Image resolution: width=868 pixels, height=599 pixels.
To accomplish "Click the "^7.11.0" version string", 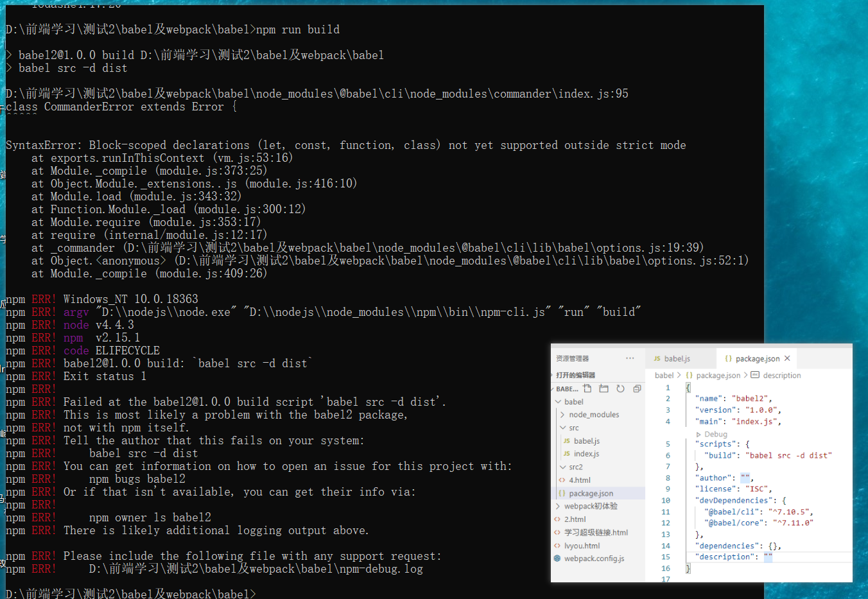I will pos(793,523).
